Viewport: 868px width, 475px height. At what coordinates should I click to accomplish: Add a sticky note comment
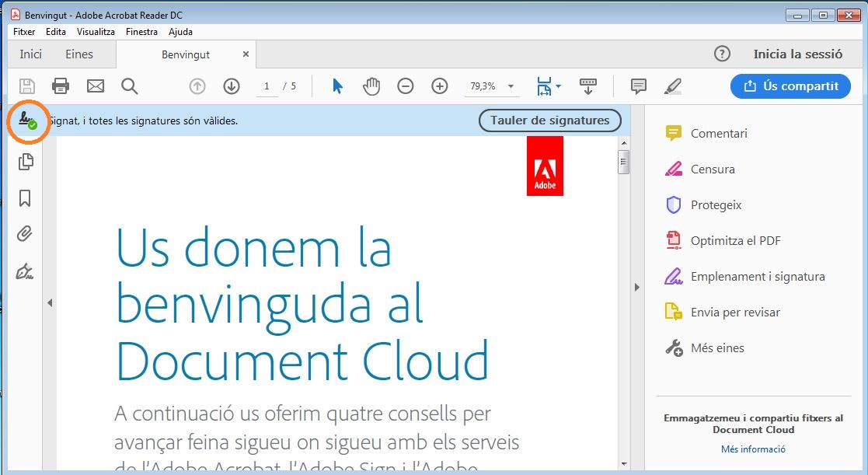pyautogui.click(x=638, y=86)
